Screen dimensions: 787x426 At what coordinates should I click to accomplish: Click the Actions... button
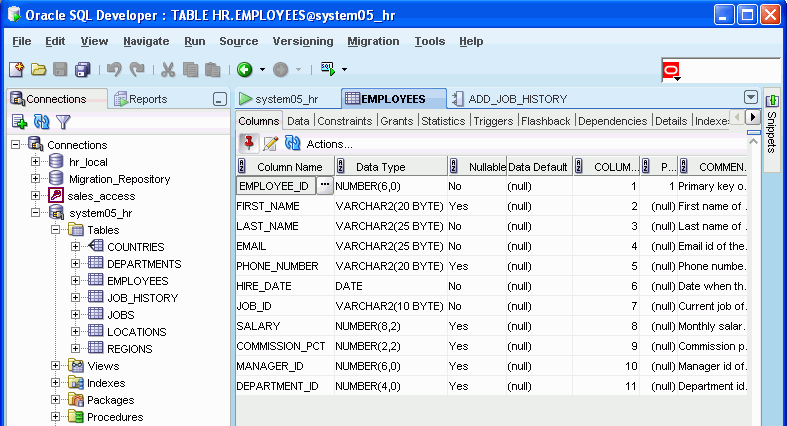click(x=329, y=144)
